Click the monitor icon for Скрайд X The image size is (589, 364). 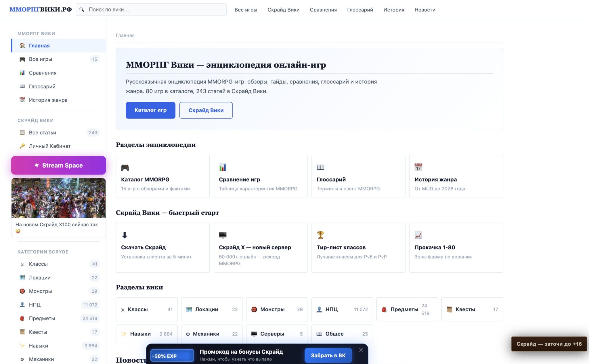click(x=223, y=235)
